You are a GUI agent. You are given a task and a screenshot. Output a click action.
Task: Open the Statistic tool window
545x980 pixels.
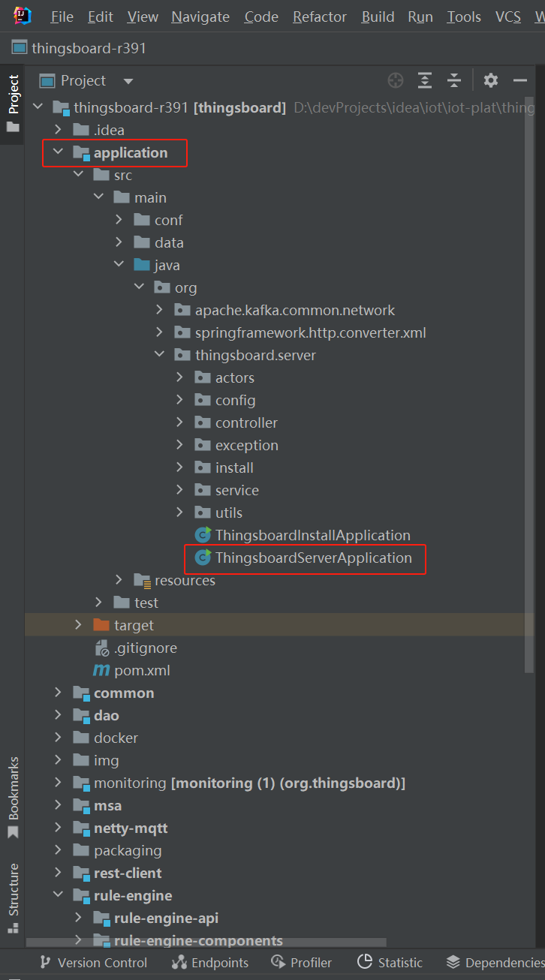[x=390, y=962]
